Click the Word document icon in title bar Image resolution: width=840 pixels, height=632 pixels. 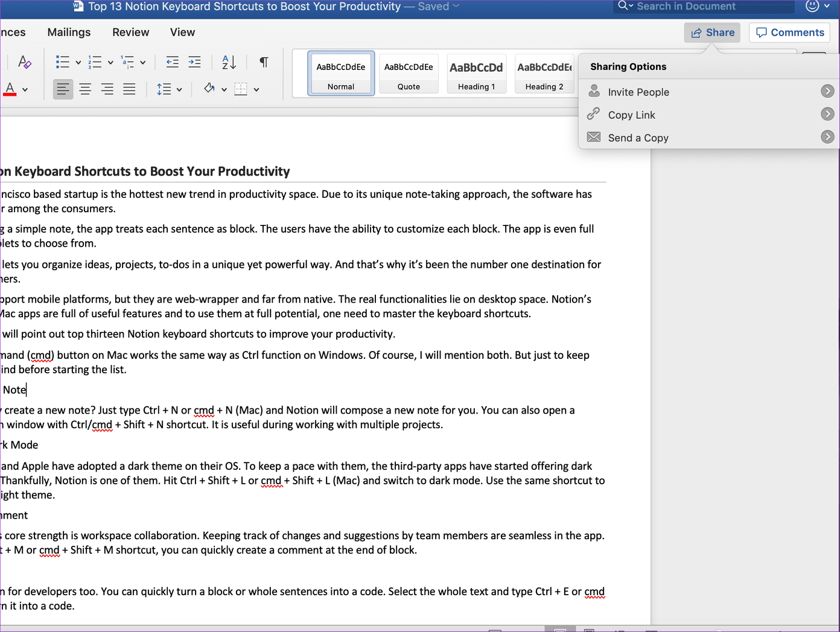(x=78, y=6)
